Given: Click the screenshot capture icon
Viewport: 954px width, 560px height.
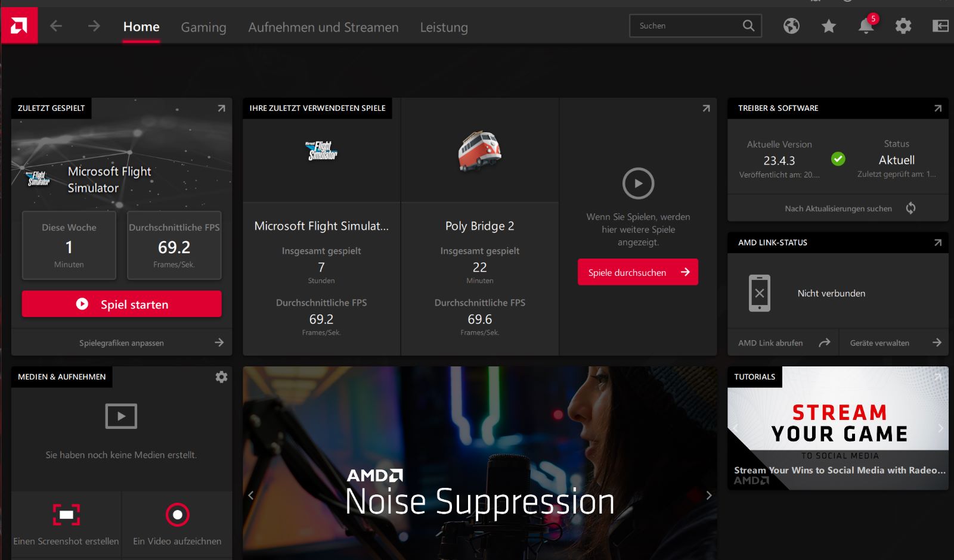Looking at the screenshot, I should pos(66,515).
